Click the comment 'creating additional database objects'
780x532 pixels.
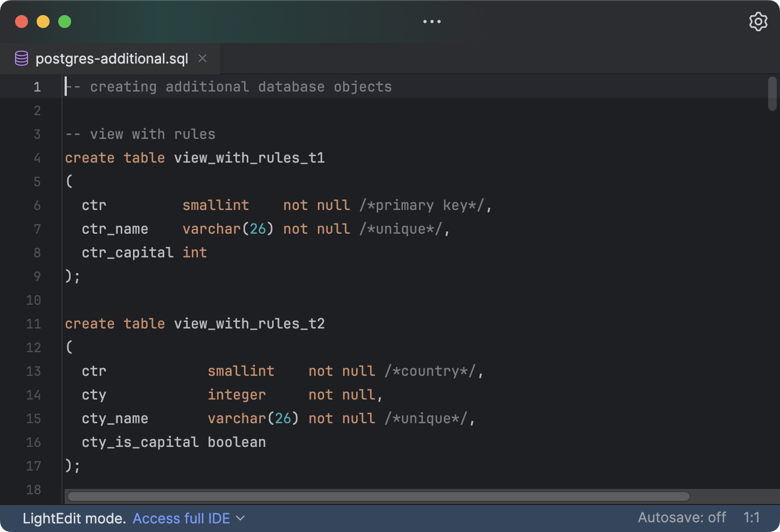pyautogui.click(x=241, y=87)
